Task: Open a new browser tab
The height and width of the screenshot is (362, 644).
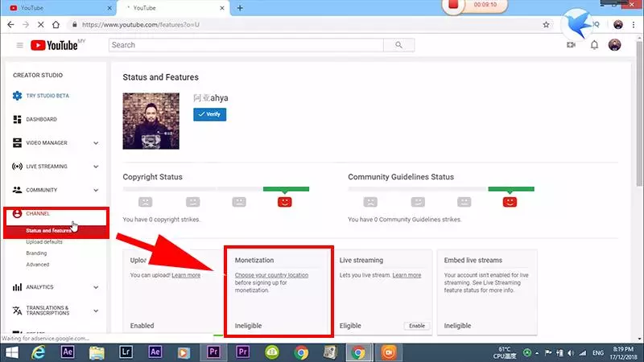Action: point(240,8)
